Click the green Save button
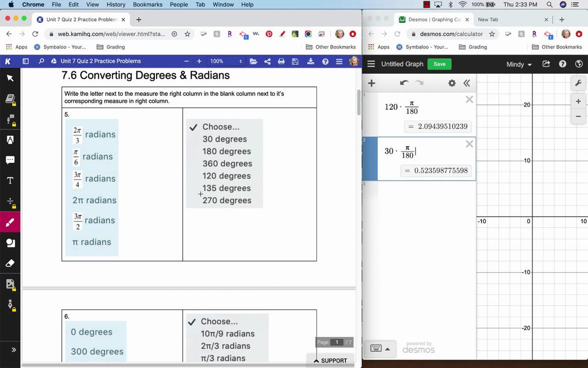Screen dimensions: 588x368 point(440,64)
